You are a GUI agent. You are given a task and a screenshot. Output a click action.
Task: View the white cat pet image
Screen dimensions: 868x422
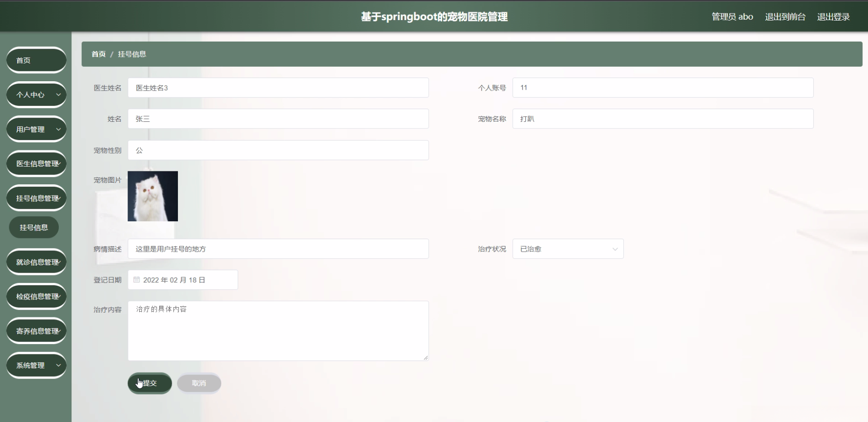[x=153, y=196]
